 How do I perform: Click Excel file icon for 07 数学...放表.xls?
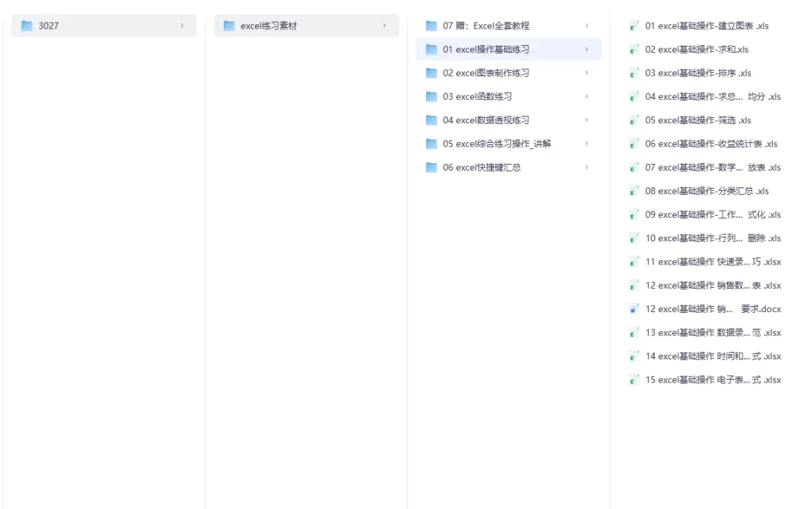[634, 167]
